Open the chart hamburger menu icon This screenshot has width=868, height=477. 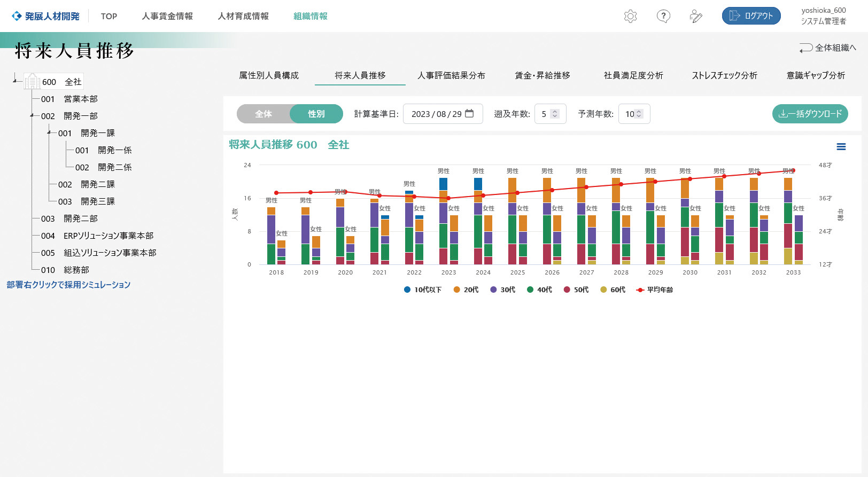point(841,147)
